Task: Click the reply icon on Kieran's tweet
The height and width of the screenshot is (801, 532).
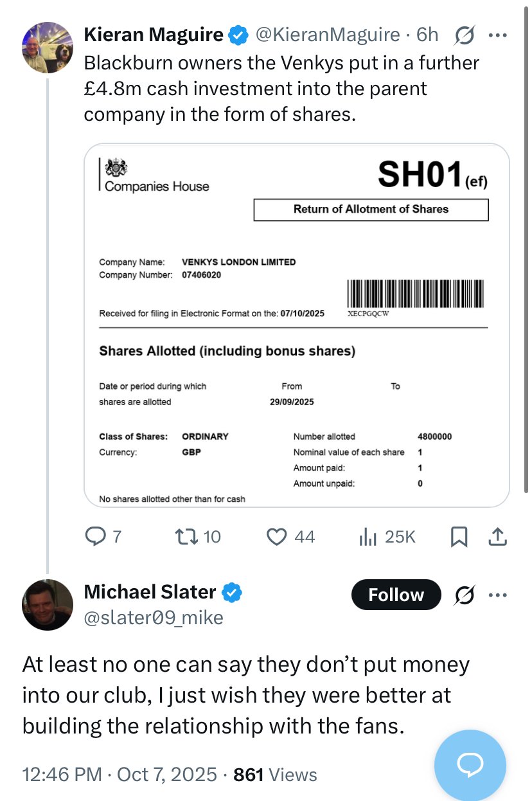Action: [96, 536]
